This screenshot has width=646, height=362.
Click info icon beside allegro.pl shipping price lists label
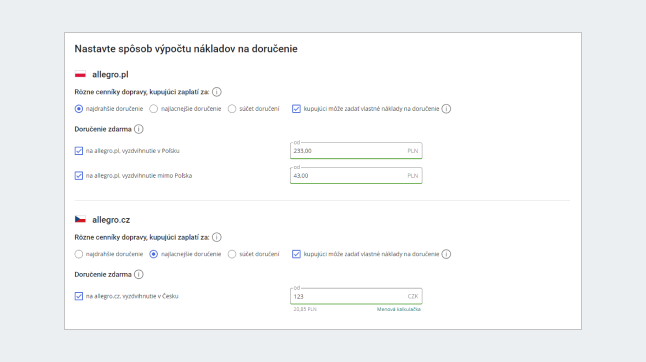[x=217, y=92]
